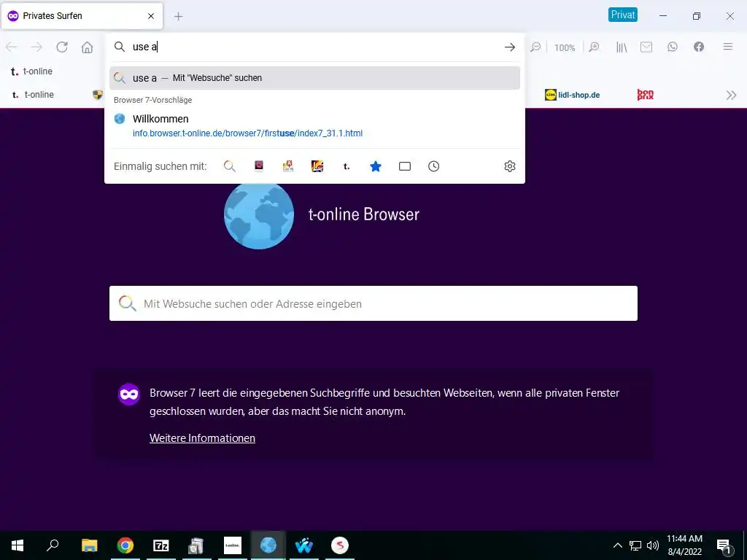Click into the address bar text field
The width and height of the screenshot is (747, 560).
click(314, 47)
